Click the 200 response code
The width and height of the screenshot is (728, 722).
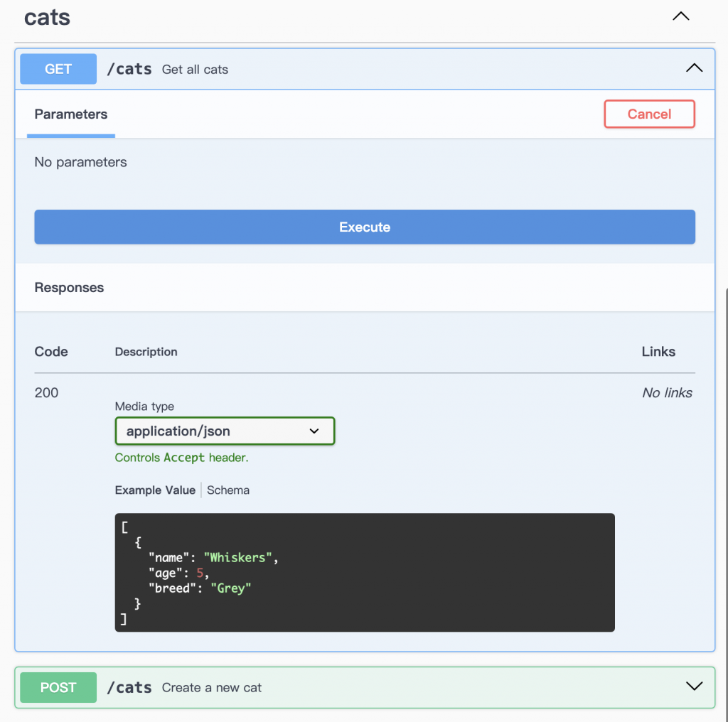tap(47, 393)
